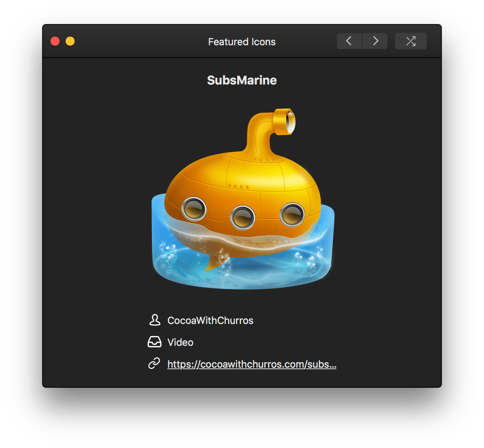Click the right porthole on the submarine
This screenshot has height=448, width=484.
(292, 215)
